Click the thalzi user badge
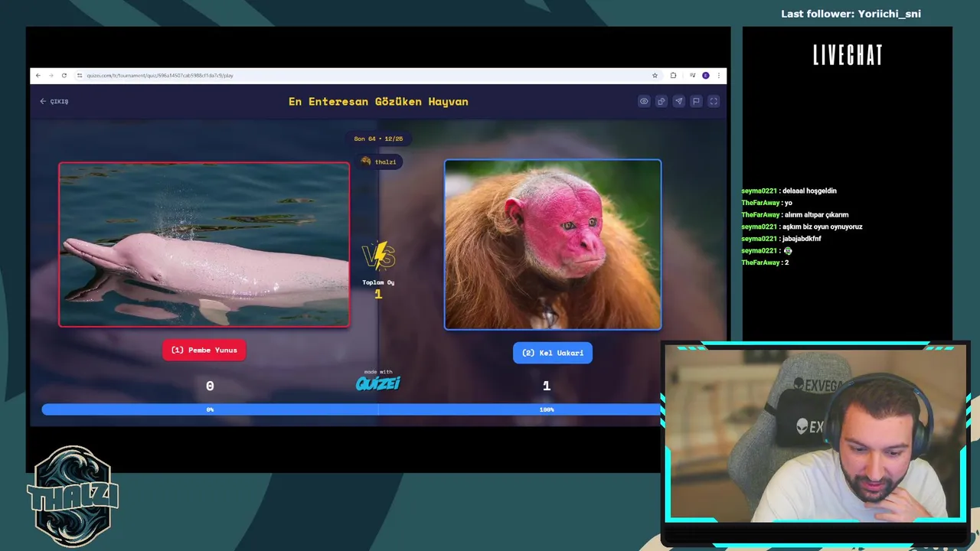The width and height of the screenshot is (980, 551). (379, 161)
